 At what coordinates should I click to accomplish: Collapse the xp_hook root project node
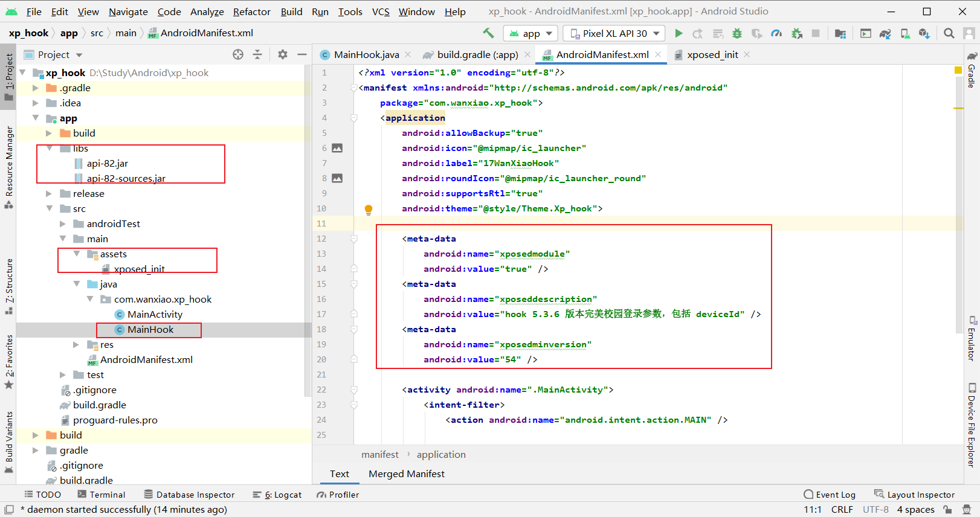click(x=23, y=72)
